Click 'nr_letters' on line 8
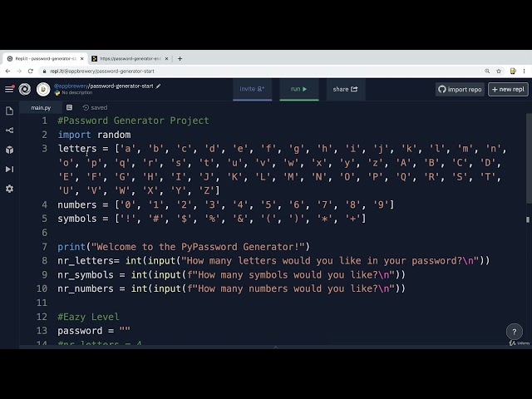This screenshot has height=399, width=532. click(x=86, y=261)
